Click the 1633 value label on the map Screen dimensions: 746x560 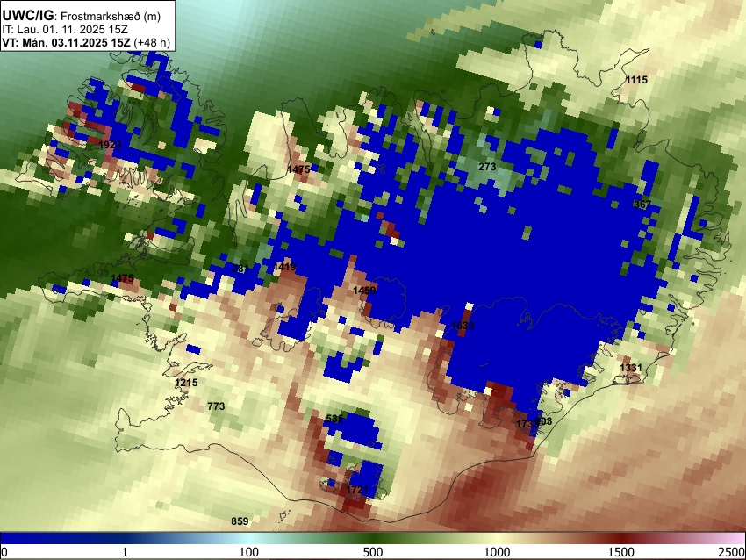463,326
